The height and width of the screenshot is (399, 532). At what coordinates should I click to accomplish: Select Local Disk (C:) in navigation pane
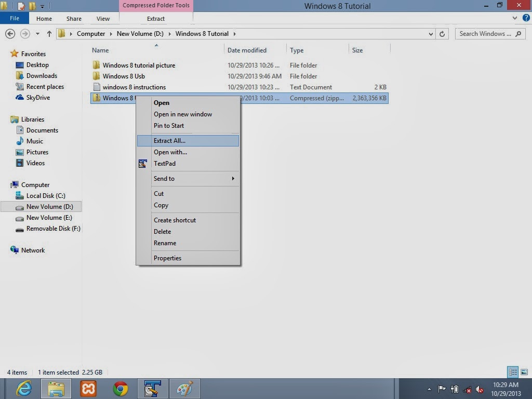46,196
